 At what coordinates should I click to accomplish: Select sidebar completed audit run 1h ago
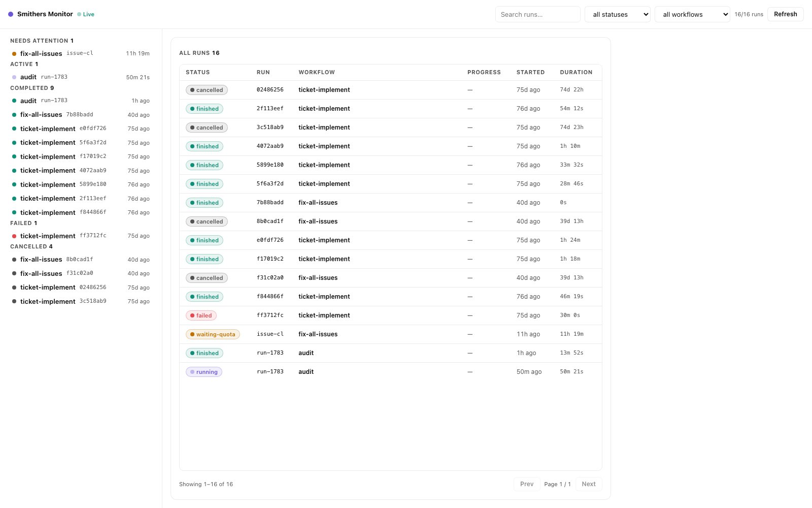click(x=81, y=101)
